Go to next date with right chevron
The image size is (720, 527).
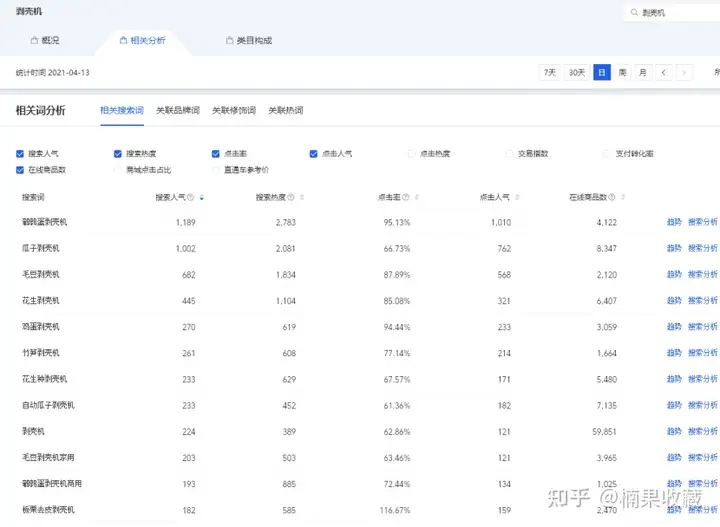(x=684, y=73)
